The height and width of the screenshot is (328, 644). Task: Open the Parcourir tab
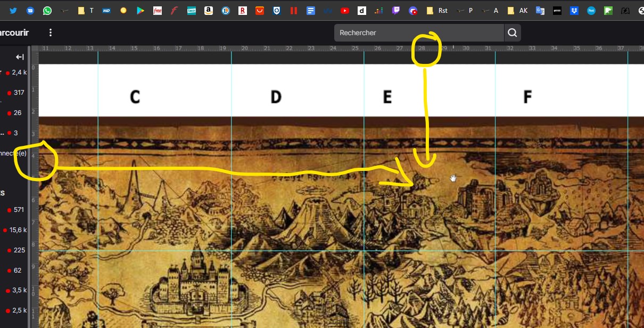(x=14, y=33)
